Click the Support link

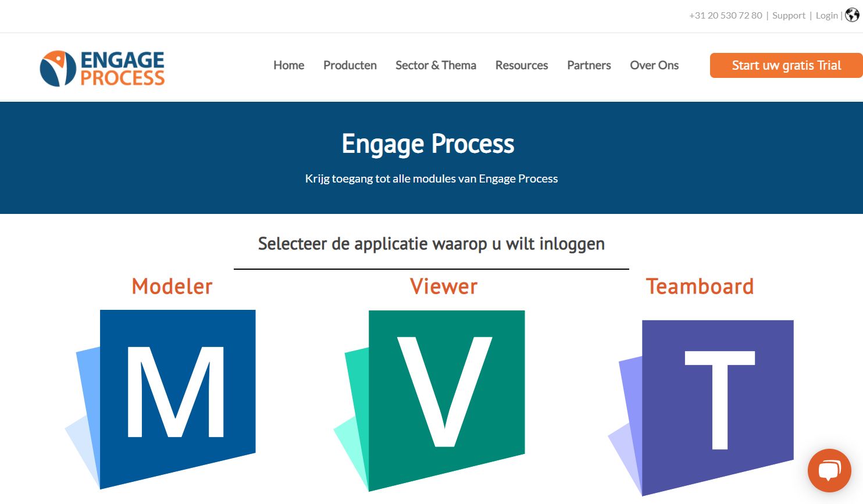point(789,15)
